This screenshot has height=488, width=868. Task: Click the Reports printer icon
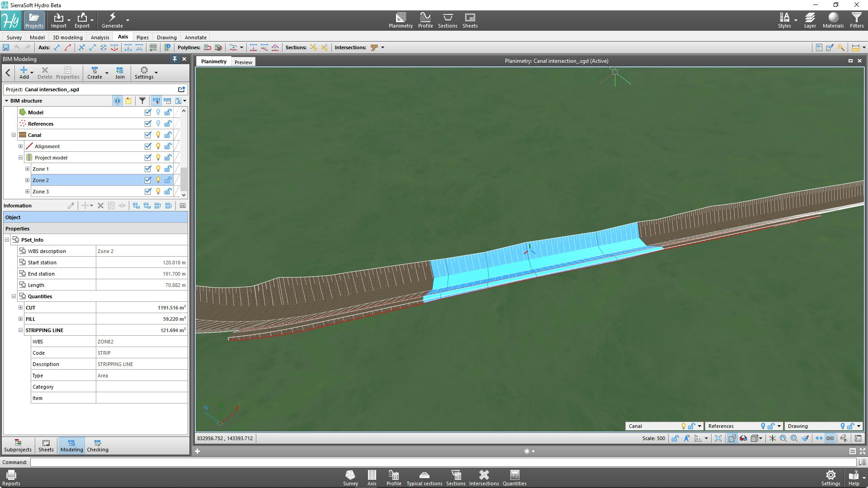coord(11,475)
